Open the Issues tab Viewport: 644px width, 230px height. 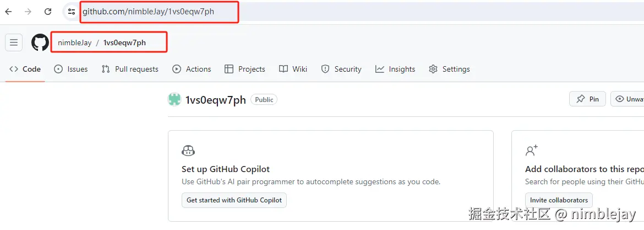(x=71, y=69)
